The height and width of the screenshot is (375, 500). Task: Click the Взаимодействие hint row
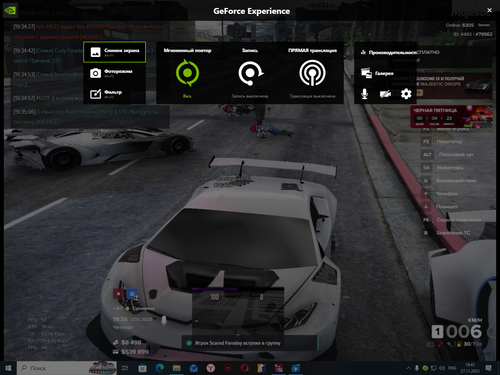[449, 180]
